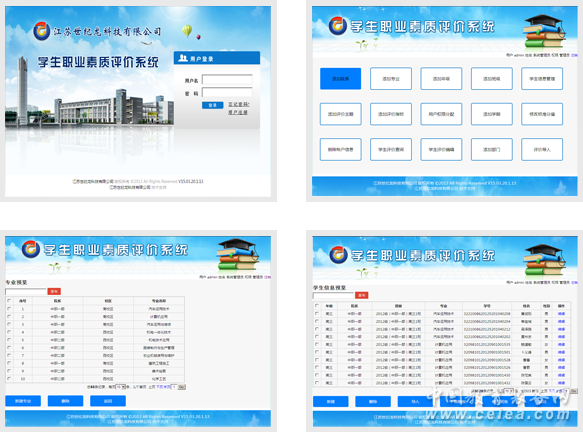
Task: Open the 用户权限分配 menu tile
Action: (441, 114)
